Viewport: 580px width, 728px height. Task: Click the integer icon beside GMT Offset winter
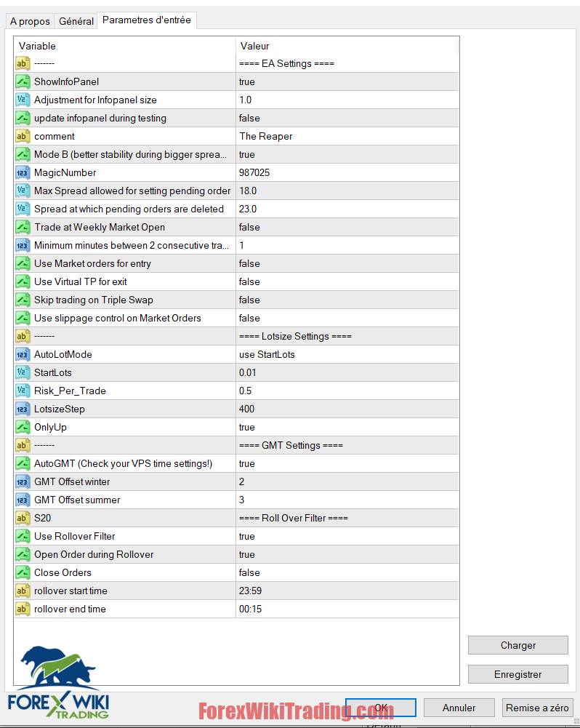[x=23, y=481]
